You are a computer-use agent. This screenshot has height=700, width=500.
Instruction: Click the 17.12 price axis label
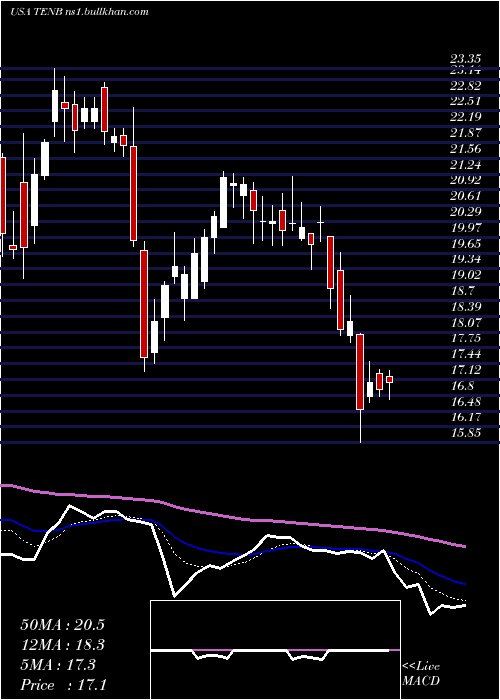[465, 370]
